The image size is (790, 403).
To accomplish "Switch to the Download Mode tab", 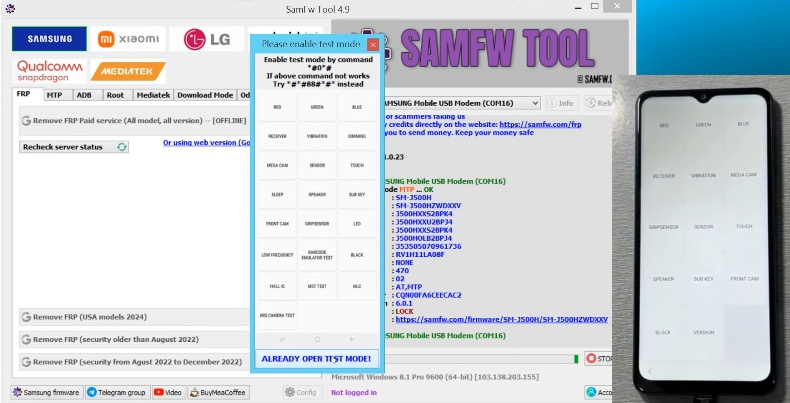I will (205, 95).
